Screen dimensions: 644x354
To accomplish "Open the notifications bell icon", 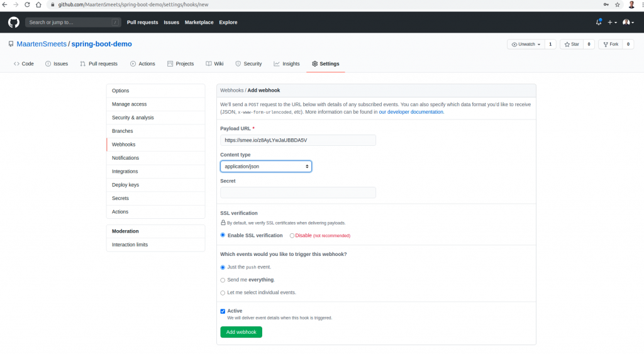I will pyautogui.click(x=599, y=22).
